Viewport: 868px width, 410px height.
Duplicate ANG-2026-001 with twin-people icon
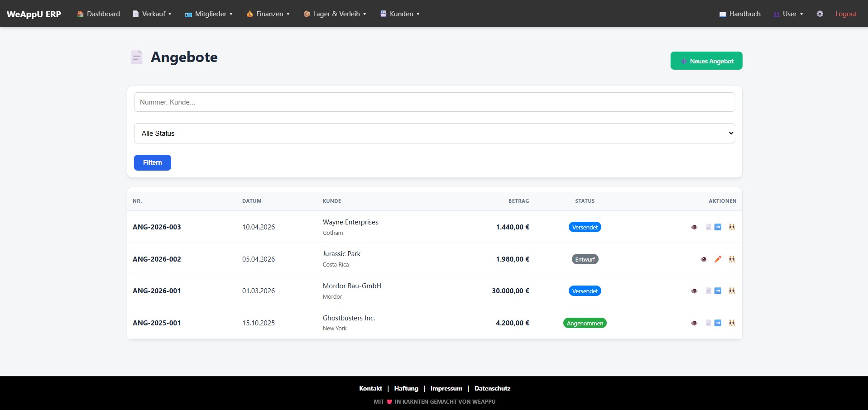coord(732,291)
